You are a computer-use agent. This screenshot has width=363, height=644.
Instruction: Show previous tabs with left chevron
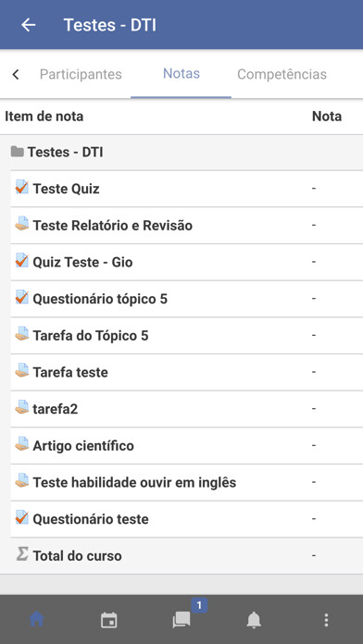tap(16, 74)
